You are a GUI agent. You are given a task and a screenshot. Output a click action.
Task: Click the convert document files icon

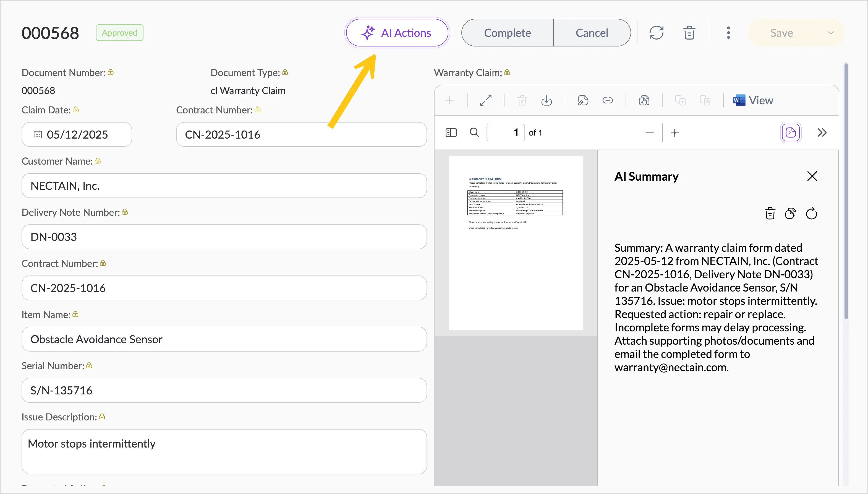click(644, 100)
